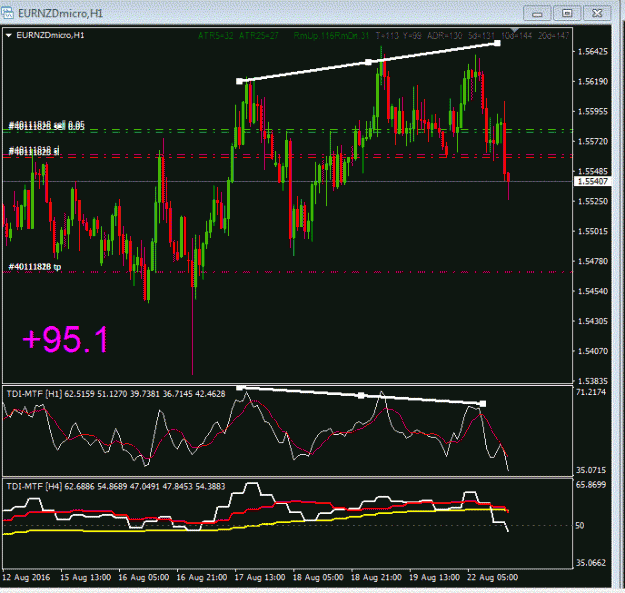The height and width of the screenshot is (593, 625).
Task: Click the 'EURNZDmicro,H1' window title text
Action: tap(61, 13)
